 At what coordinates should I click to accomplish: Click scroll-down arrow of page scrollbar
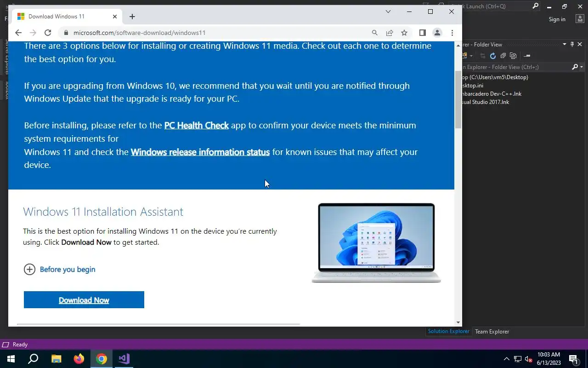458,322
